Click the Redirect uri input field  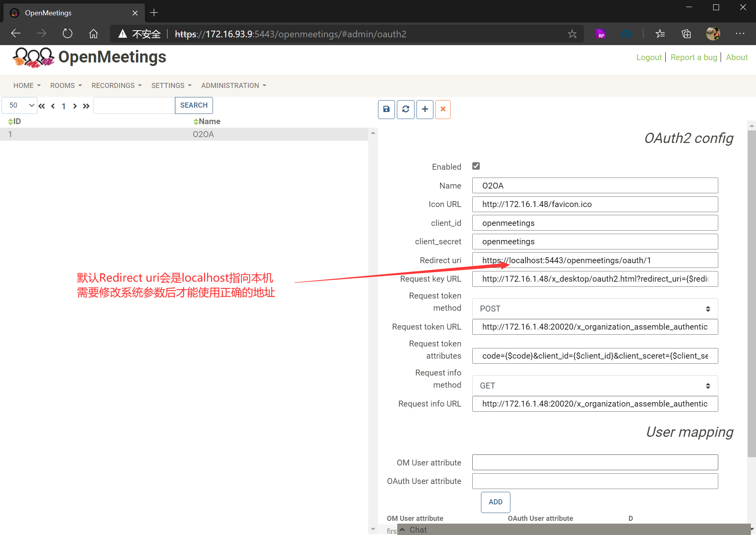click(595, 260)
